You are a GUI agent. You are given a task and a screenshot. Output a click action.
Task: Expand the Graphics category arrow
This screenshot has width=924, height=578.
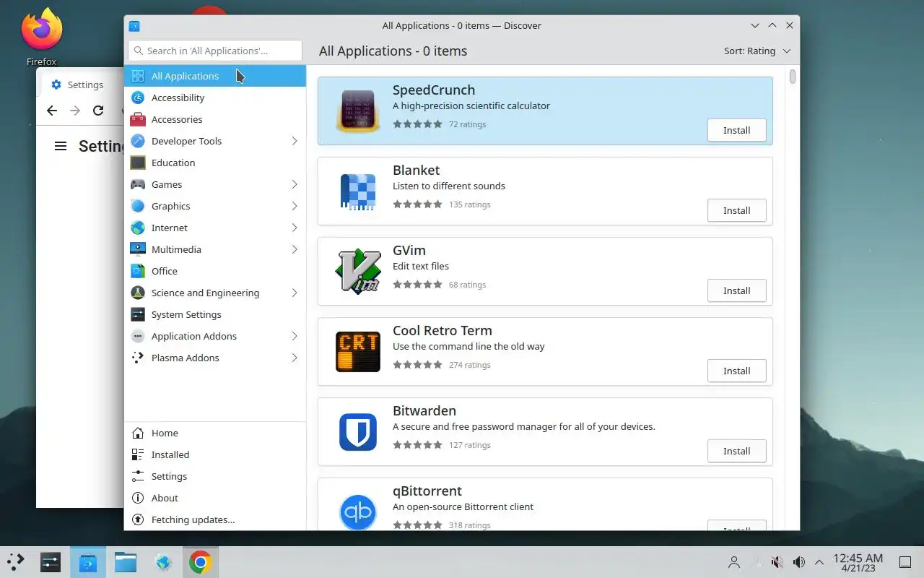click(295, 206)
